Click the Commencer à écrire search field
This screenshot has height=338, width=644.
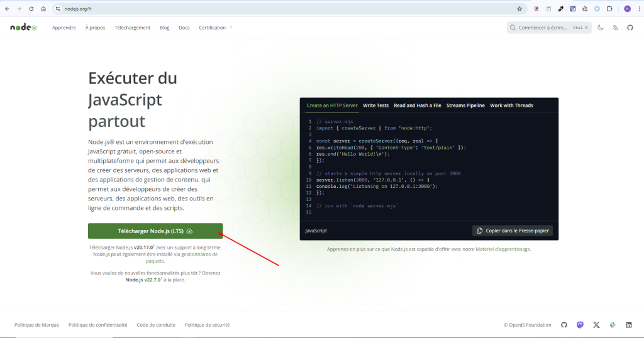tap(548, 28)
